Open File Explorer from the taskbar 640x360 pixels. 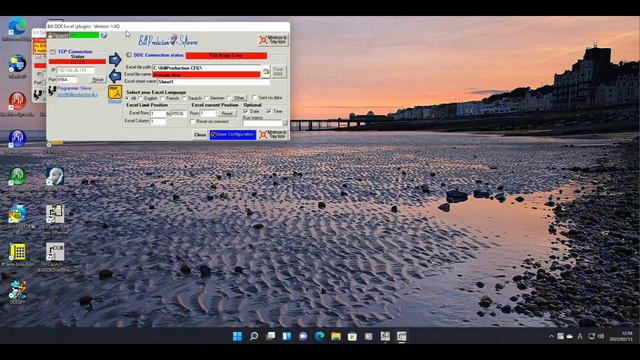pos(336,336)
